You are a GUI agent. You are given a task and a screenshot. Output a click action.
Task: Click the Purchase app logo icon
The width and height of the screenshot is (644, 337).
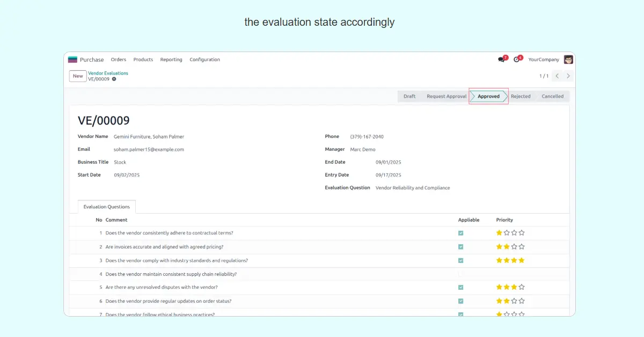click(72, 60)
